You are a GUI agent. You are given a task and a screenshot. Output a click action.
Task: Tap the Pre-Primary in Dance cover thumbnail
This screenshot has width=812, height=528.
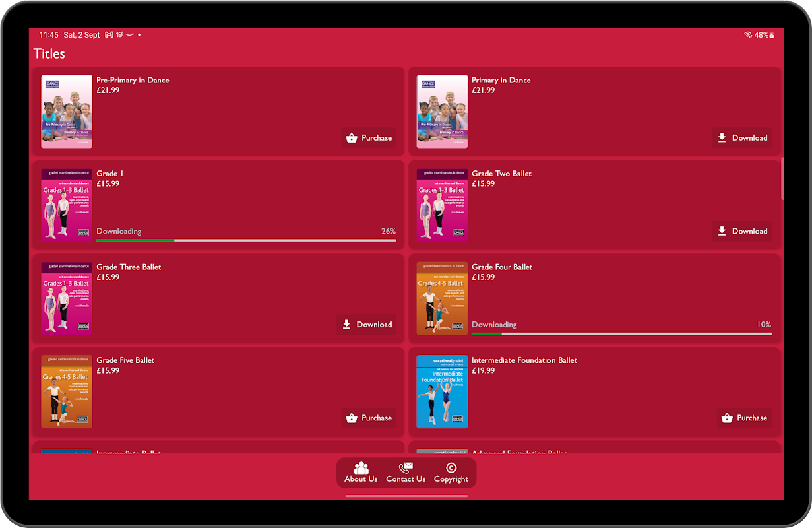(x=67, y=112)
